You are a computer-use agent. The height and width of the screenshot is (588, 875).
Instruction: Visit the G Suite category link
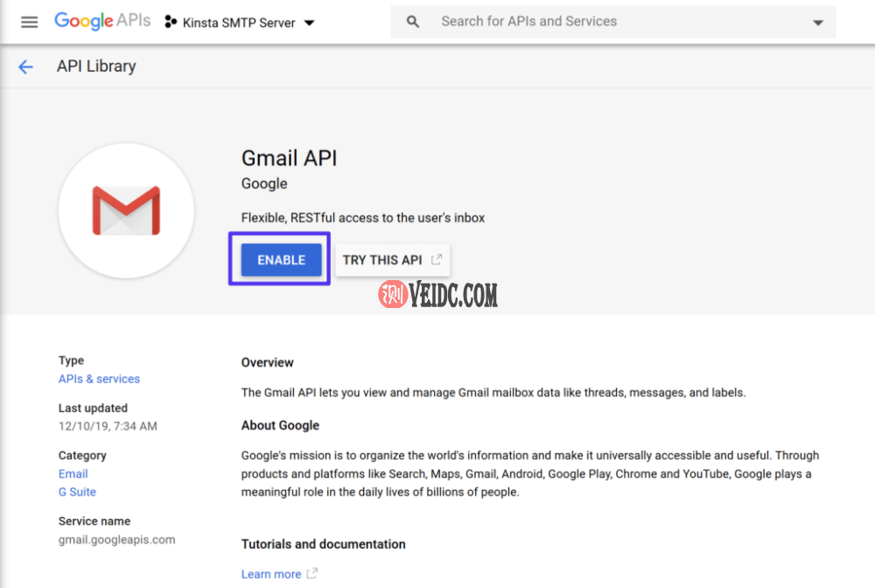click(77, 492)
